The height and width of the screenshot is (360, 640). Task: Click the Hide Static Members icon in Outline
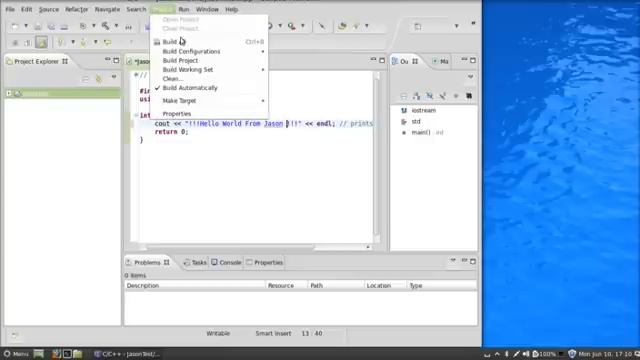(442, 96)
